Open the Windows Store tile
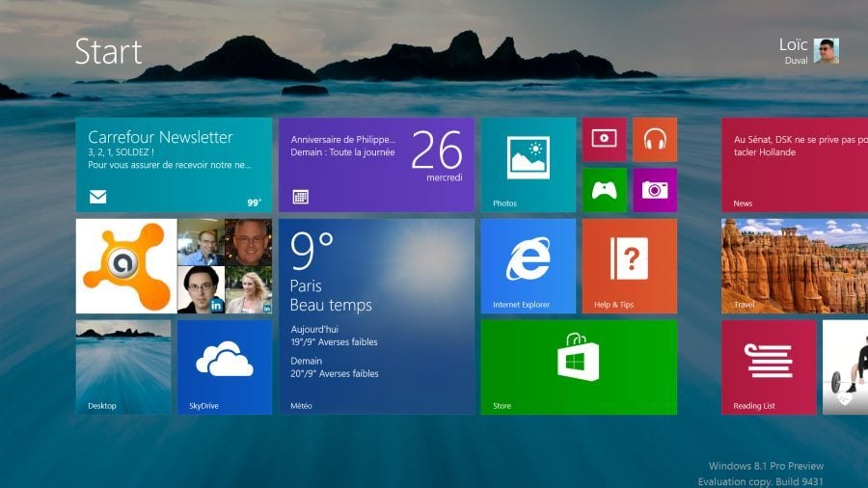Screen dimensions: 868x488 (579, 366)
